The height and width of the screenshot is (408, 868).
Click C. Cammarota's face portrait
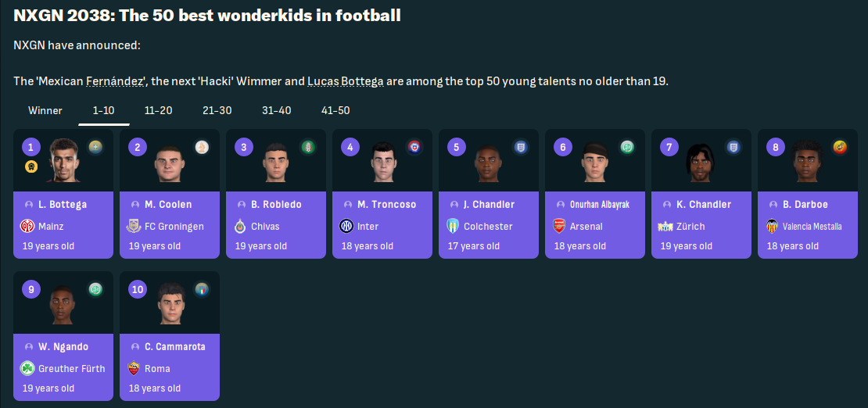(169, 305)
